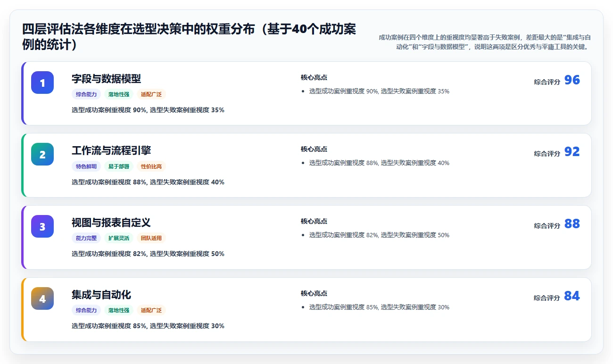The image size is (613, 364).
Task: Select the 字段与数据模型 card title
Action: [106, 79]
